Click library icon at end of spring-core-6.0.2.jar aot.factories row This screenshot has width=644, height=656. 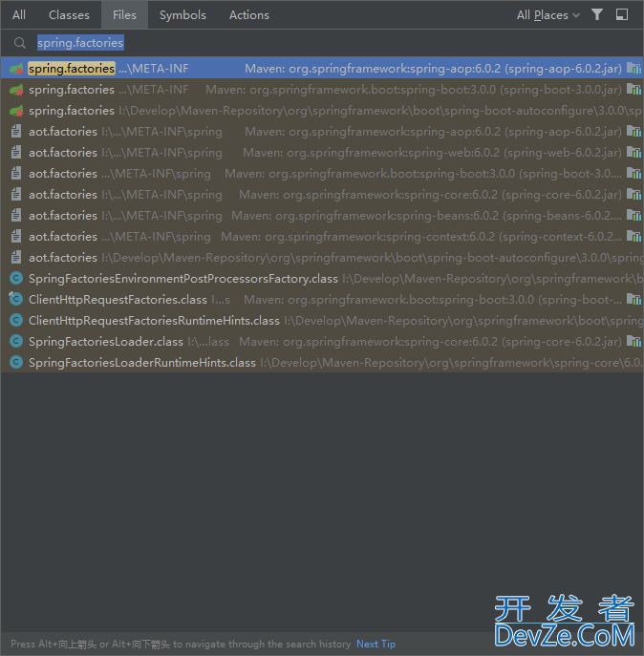633,194
